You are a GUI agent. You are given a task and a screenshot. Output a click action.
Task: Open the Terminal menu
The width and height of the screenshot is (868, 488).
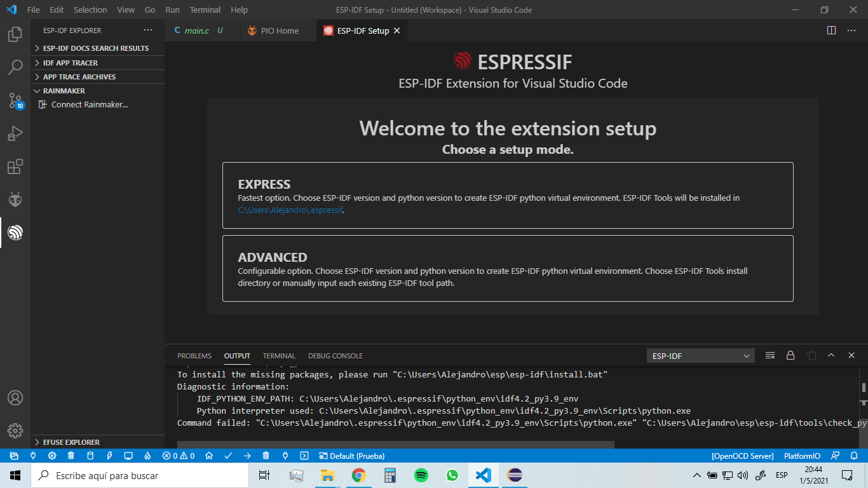tap(205, 10)
